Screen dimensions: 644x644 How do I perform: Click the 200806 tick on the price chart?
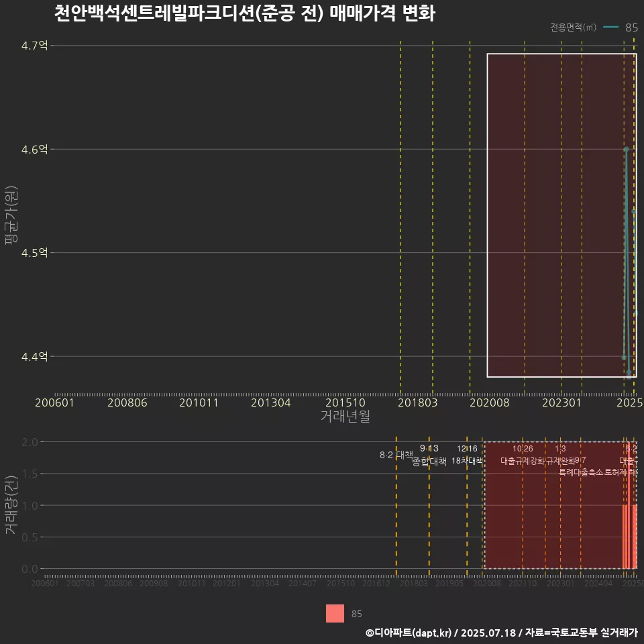pyautogui.click(x=127, y=402)
